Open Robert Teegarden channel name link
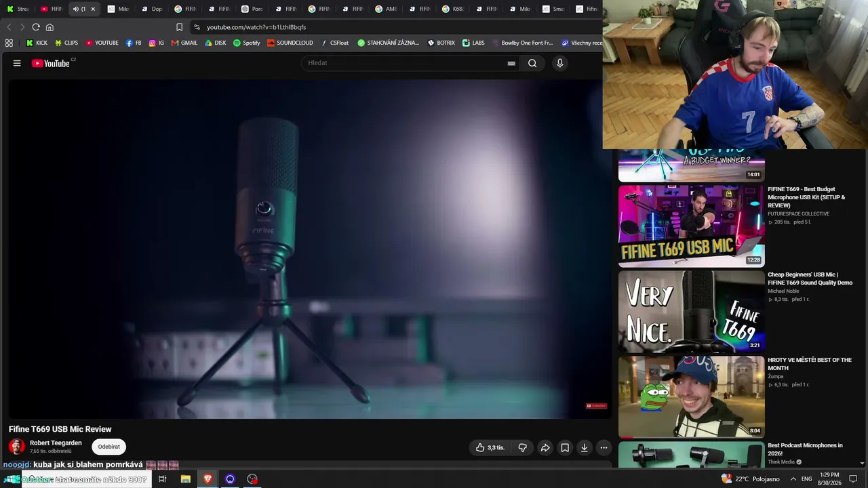This screenshot has width=868, height=488. click(56, 443)
